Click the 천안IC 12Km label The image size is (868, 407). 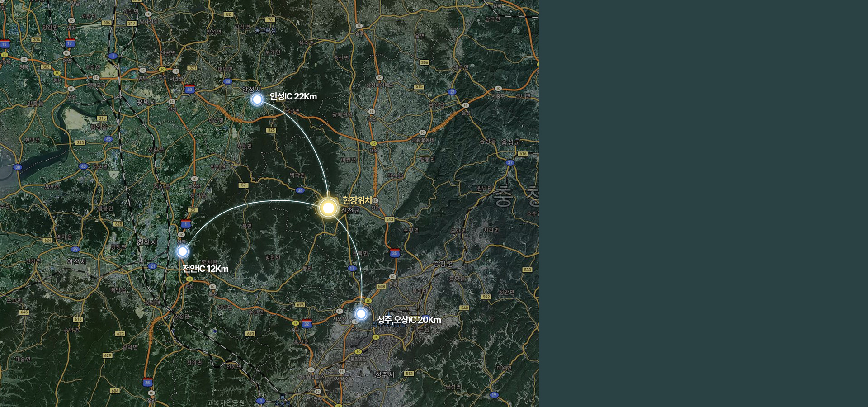206,269
